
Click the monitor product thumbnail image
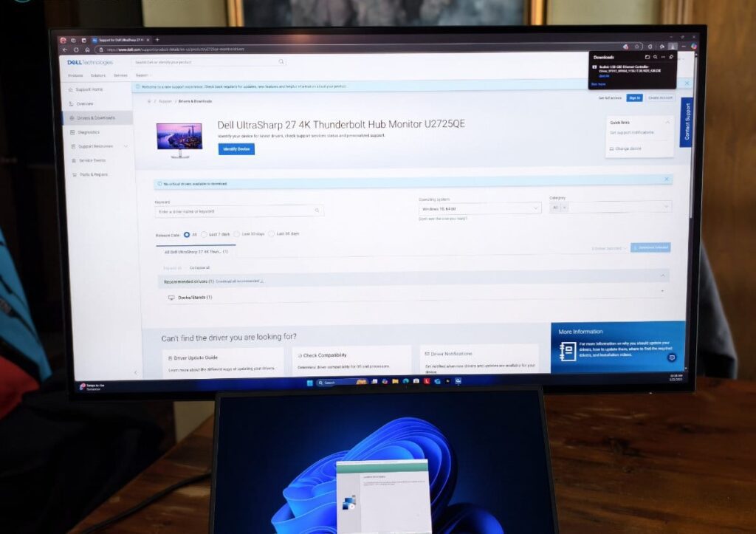coord(179,140)
